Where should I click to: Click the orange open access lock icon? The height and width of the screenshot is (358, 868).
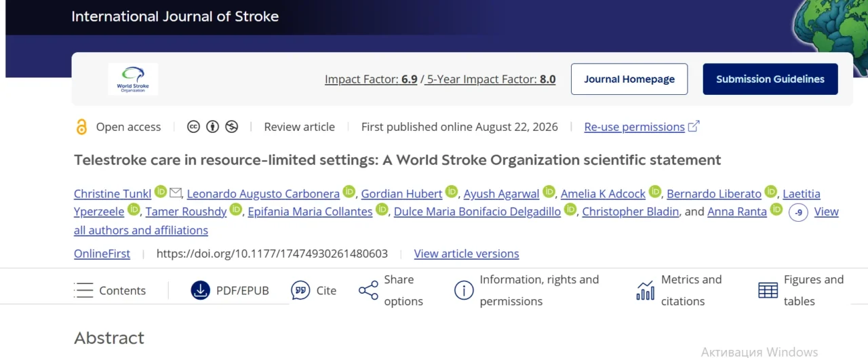(81, 127)
